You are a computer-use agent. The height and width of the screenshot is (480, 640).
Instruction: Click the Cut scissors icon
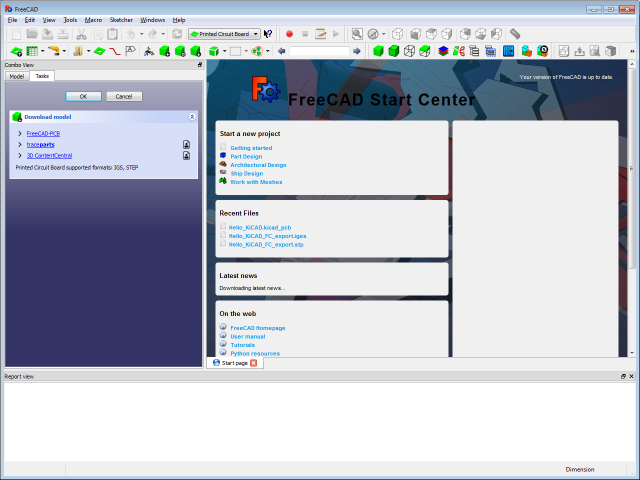pos(81,34)
